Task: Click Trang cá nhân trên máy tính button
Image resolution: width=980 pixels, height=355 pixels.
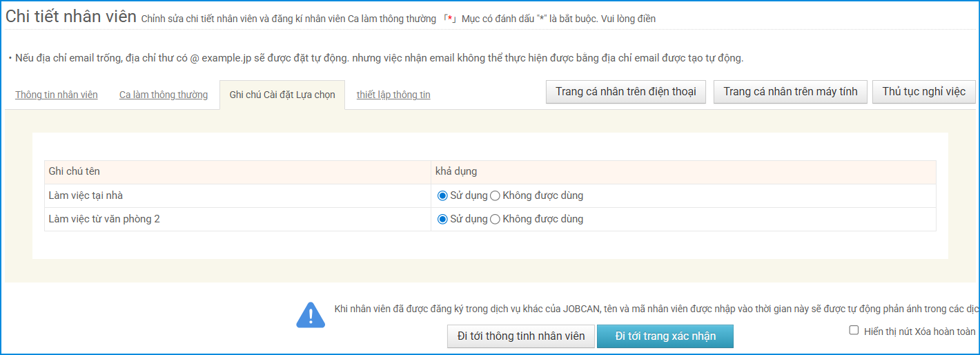Action: click(x=790, y=92)
